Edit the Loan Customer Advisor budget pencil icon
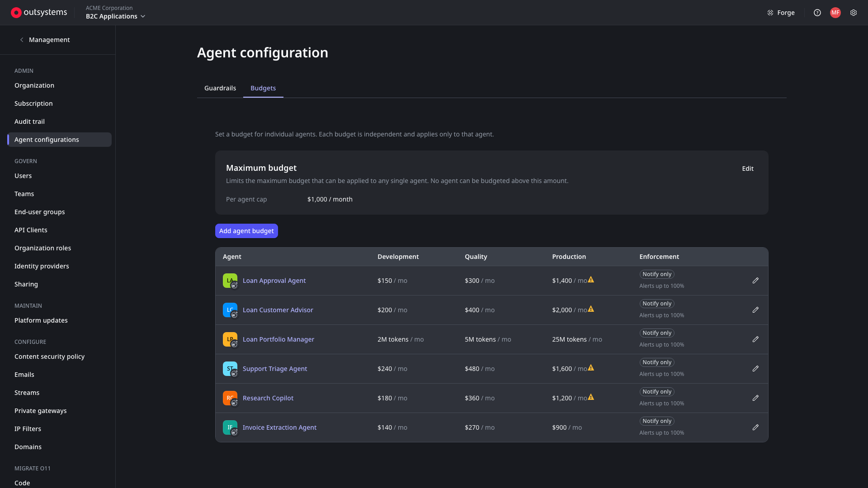868x488 pixels. pos(755,310)
